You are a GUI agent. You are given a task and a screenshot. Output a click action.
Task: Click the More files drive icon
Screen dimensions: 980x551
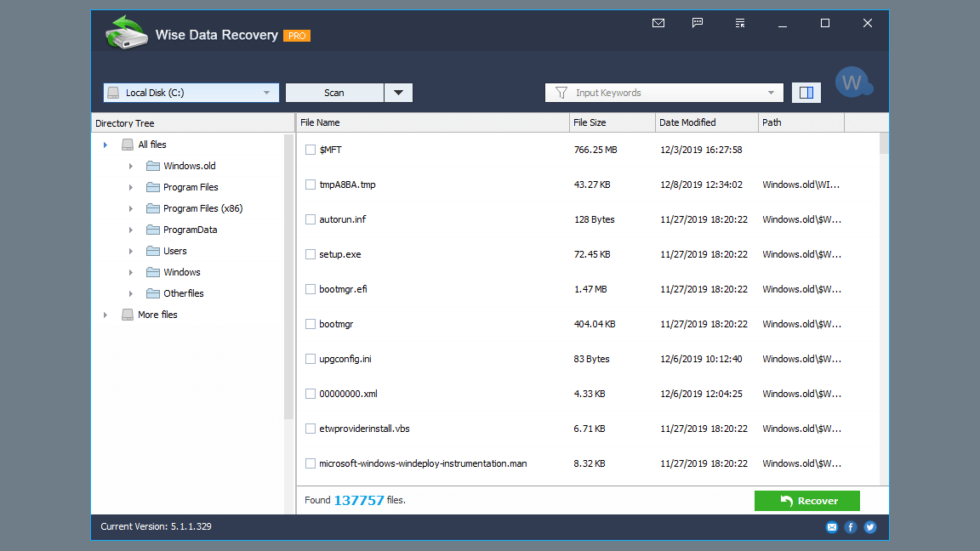pyautogui.click(x=128, y=315)
